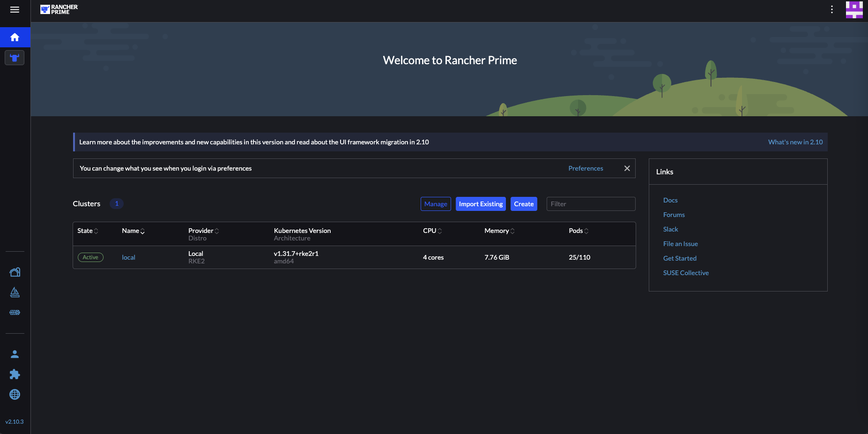
Task: Click the 7.76 GiB memory cell
Action: 497,257
